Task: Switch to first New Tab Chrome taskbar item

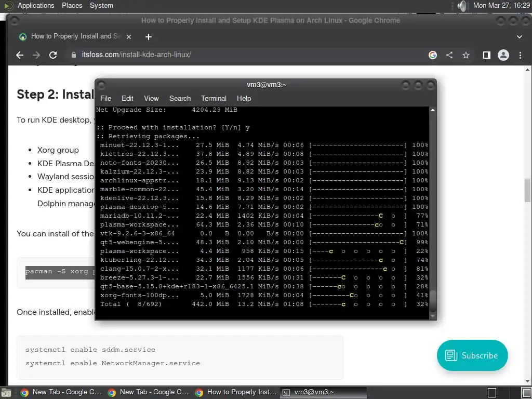Action: coord(61,392)
